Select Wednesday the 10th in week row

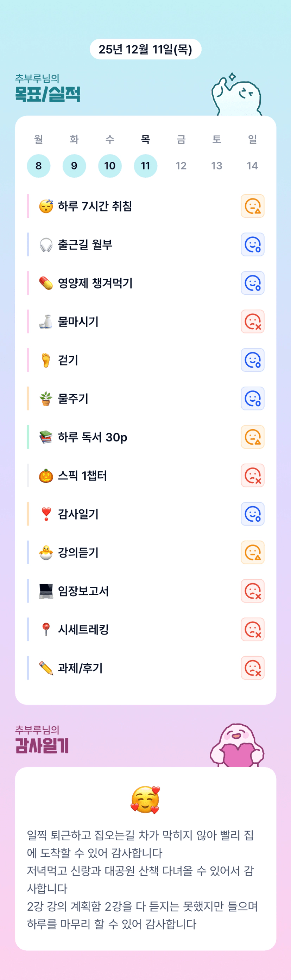[109, 166]
